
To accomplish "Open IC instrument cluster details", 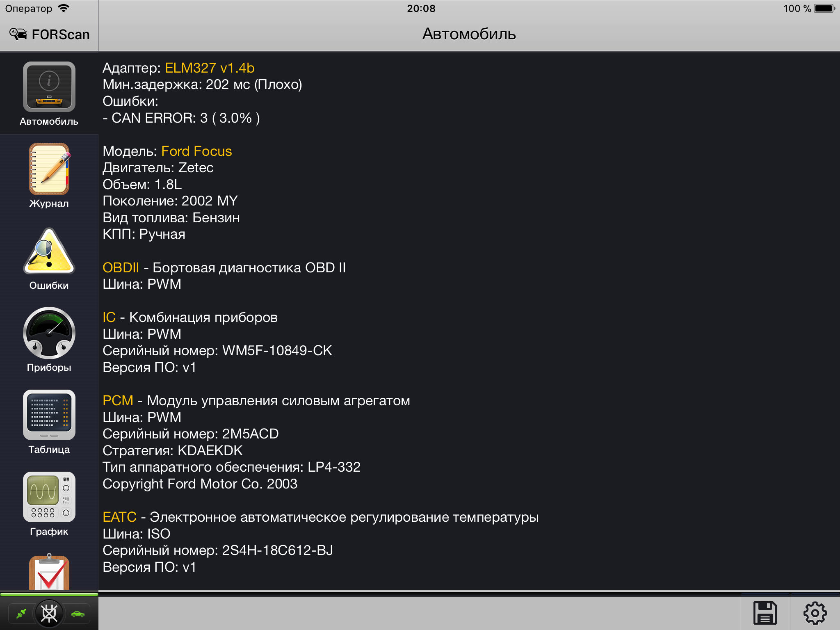I will [x=110, y=317].
